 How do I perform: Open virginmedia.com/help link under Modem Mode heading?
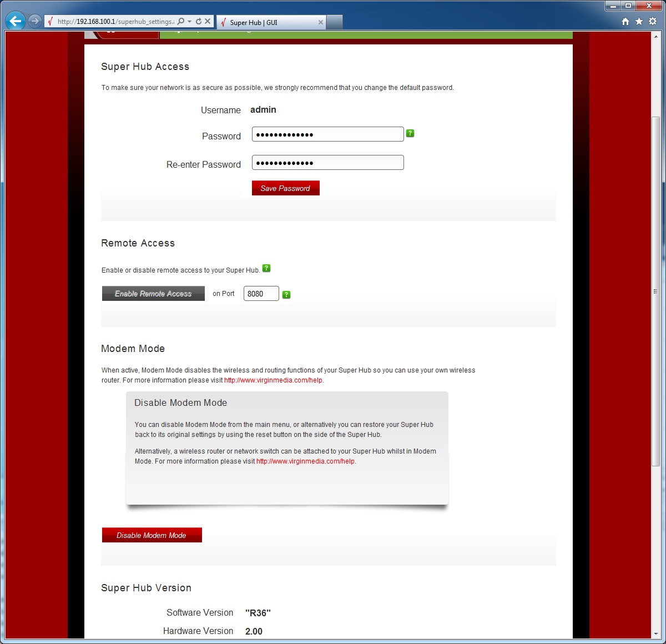pos(273,380)
